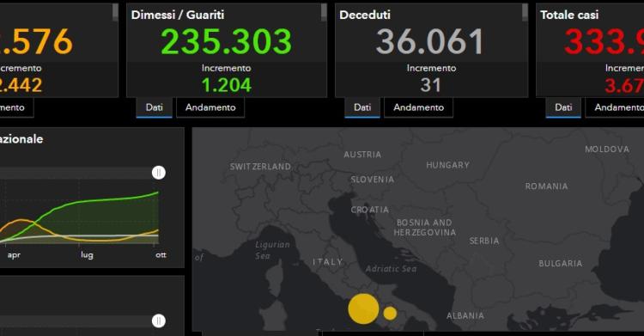
Task: Open the Andamento tab under Totale casi
Action: (x=615, y=107)
